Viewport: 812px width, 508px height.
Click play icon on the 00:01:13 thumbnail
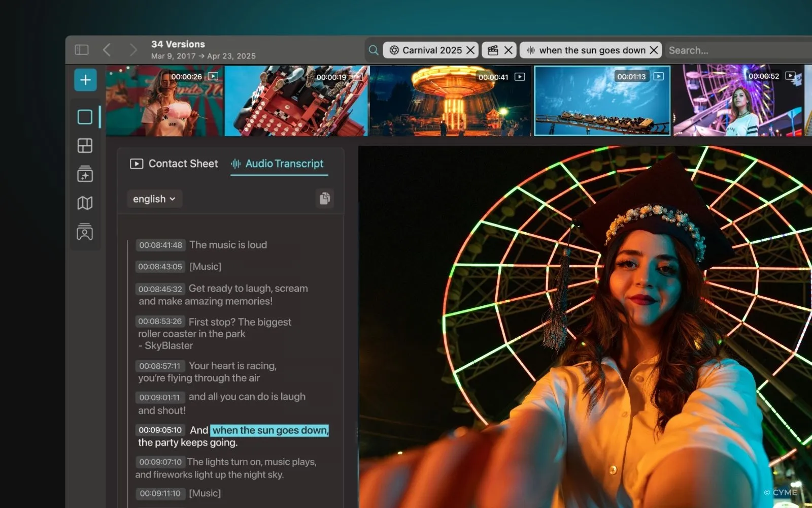click(659, 76)
